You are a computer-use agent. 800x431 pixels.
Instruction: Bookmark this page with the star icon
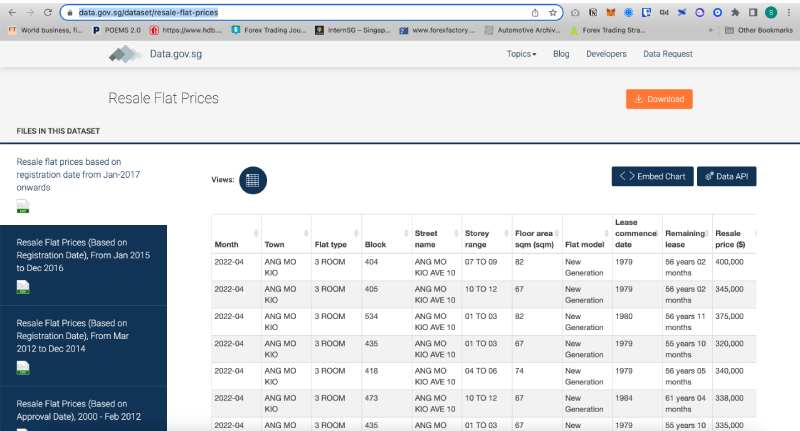click(x=552, y=12)
